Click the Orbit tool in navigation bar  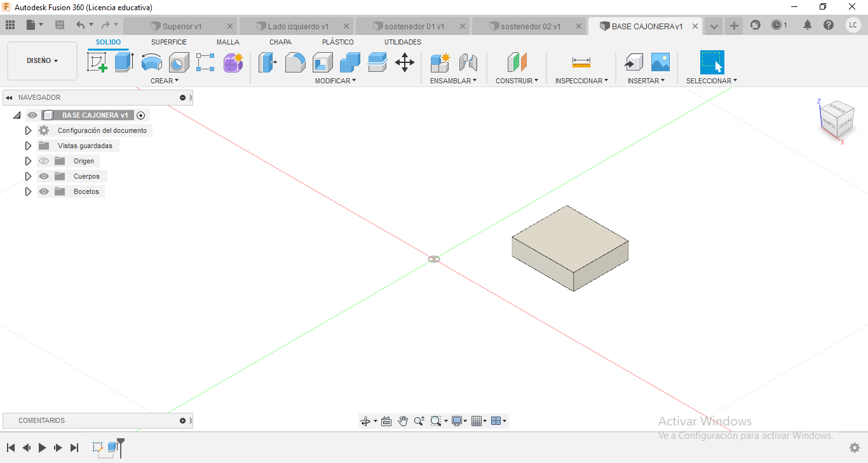coord(365,421)
